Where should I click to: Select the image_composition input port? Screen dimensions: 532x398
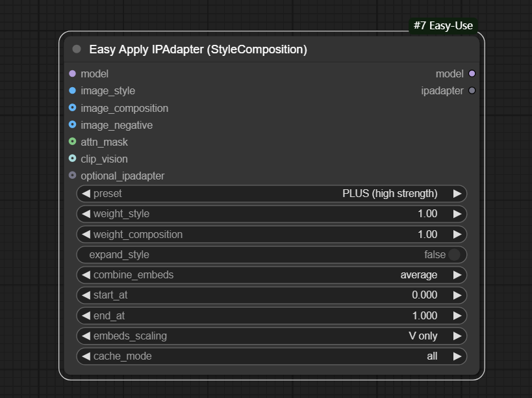pos(72,108)
